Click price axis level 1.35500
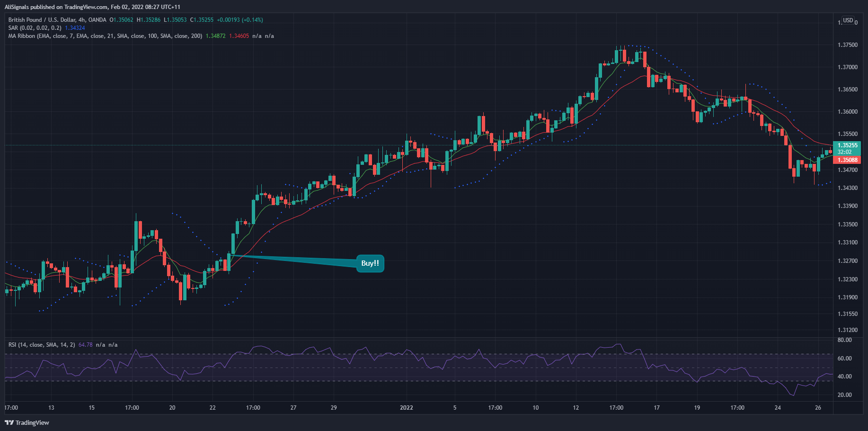868x431 pixels. click(847, 134)
